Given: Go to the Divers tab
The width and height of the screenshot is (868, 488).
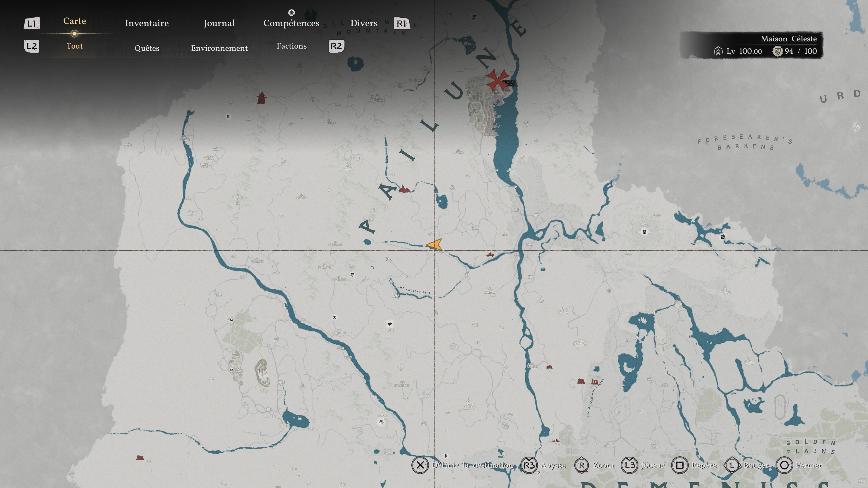Looking at the screenshot, I should 364,23.
